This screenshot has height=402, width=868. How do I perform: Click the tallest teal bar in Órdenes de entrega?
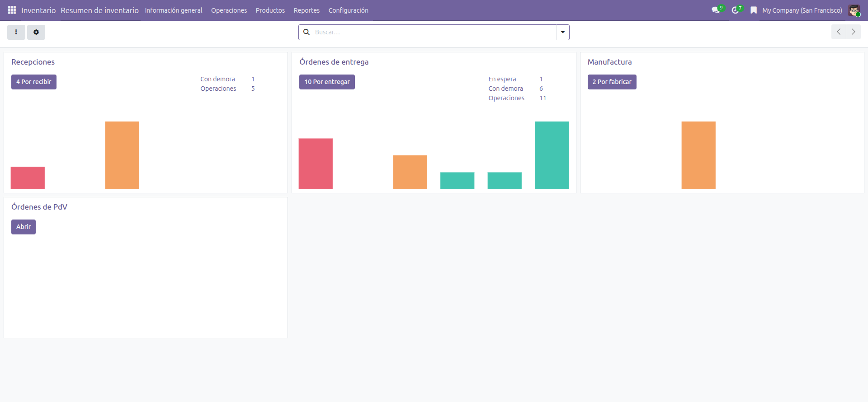coord(552,155)
